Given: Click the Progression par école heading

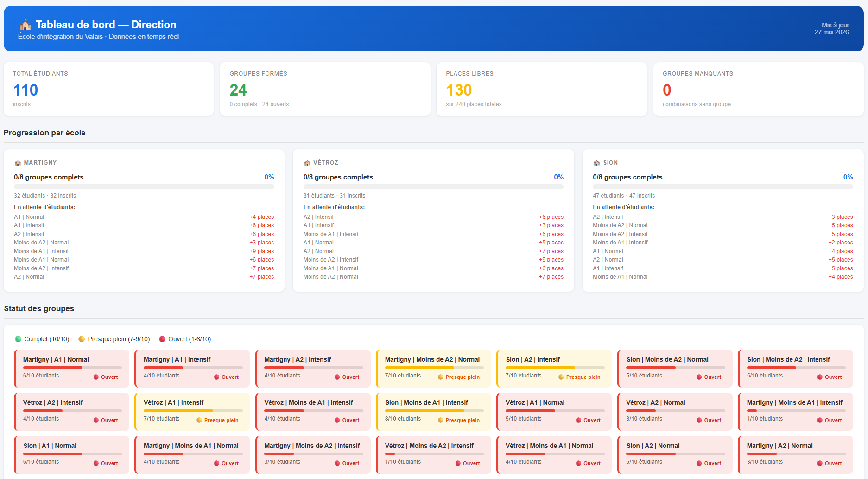Looking at the screenshot, I should tap(44, 133).
